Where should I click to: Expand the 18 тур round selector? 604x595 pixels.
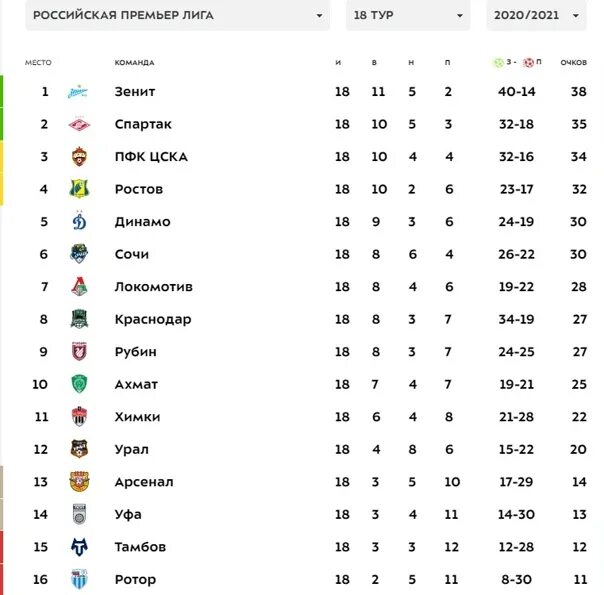click(408, 15)
